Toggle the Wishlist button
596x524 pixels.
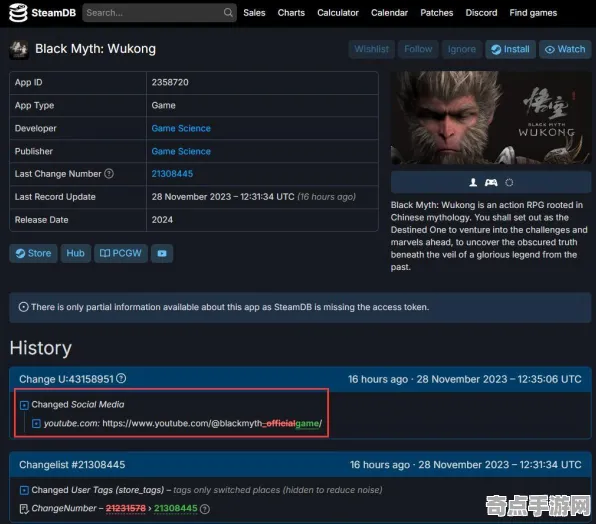coord(371,49)
